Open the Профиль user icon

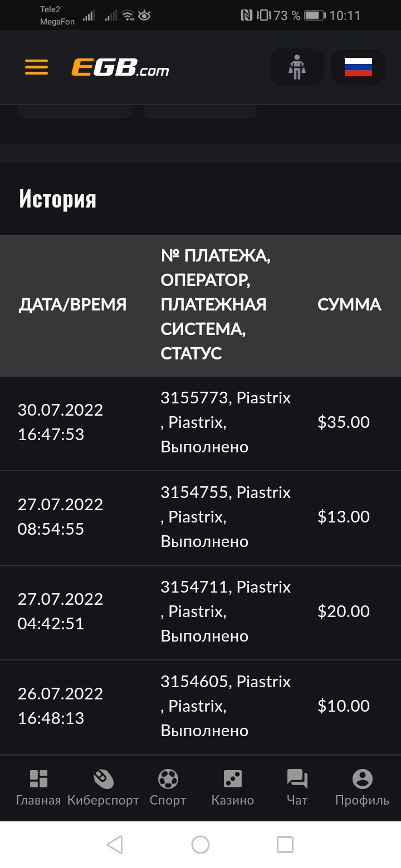tap(362, 779)
